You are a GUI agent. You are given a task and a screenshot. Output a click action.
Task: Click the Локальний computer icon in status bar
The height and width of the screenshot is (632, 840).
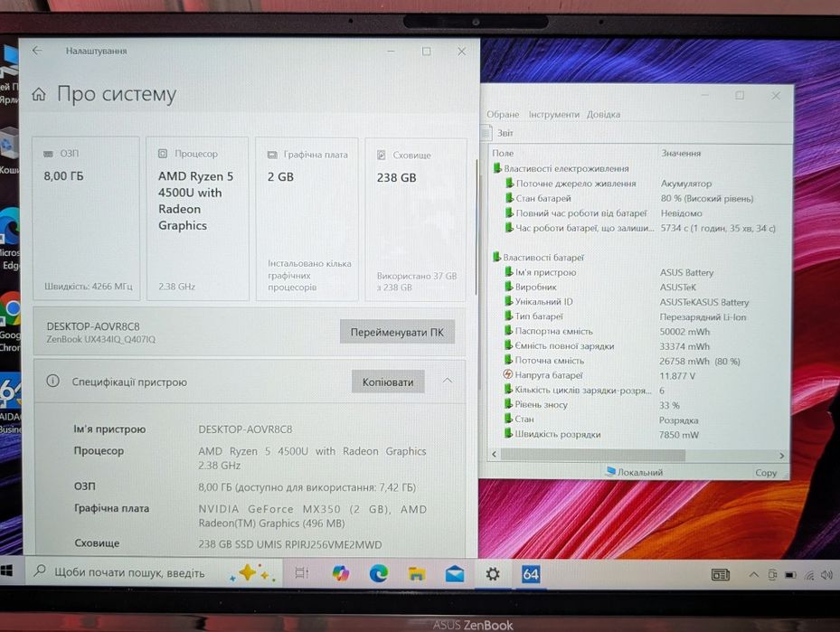[x=610, y=471]
